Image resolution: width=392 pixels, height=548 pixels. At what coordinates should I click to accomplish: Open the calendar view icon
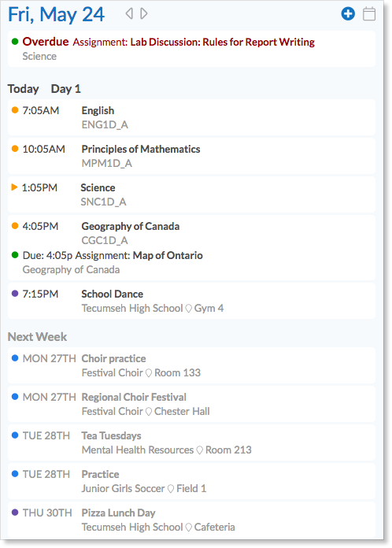click(x=369, y=14)
